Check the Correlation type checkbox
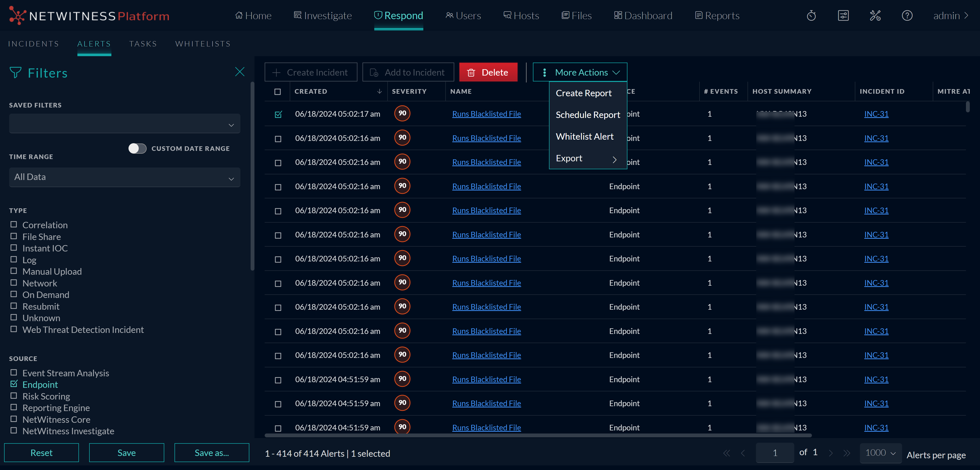 14,224
